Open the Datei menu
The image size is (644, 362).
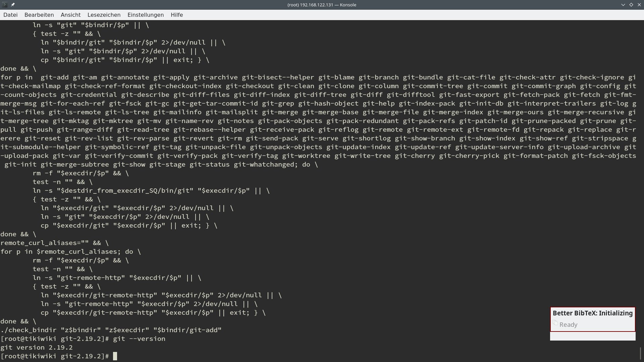click(x=10, y=15)
